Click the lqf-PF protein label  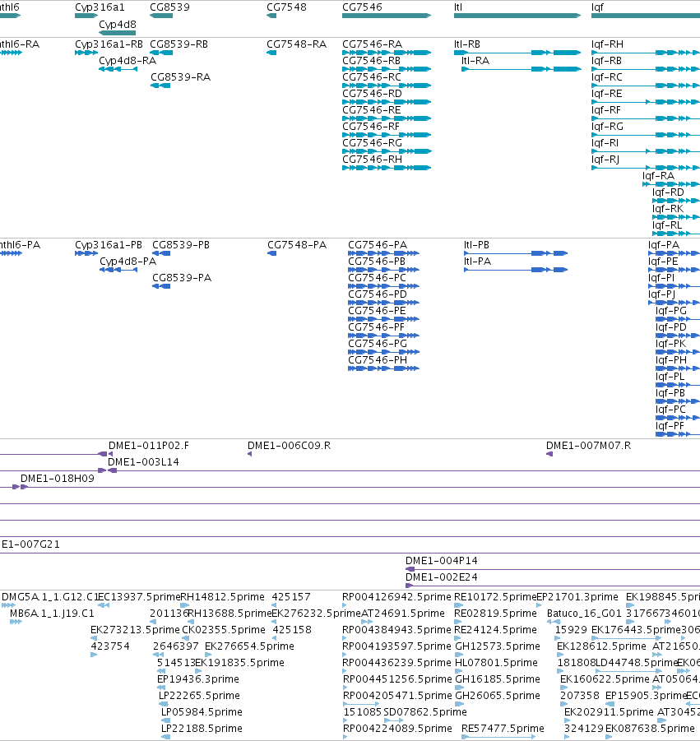tap(670, 426)
